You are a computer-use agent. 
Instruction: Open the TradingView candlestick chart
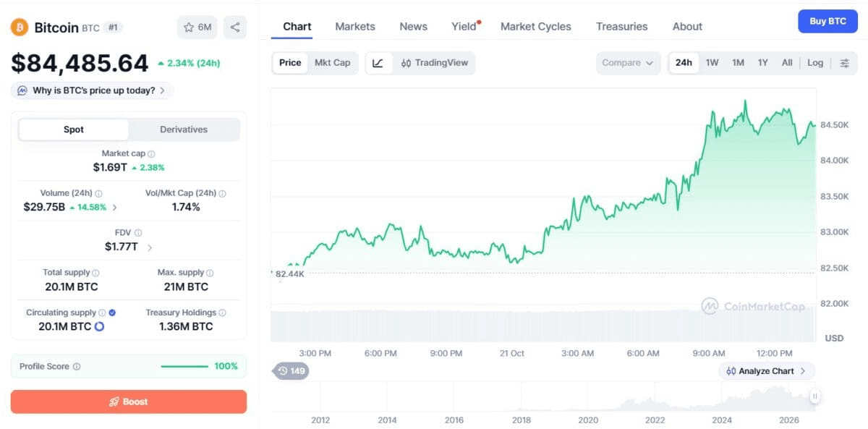click(x=435, y=63)
